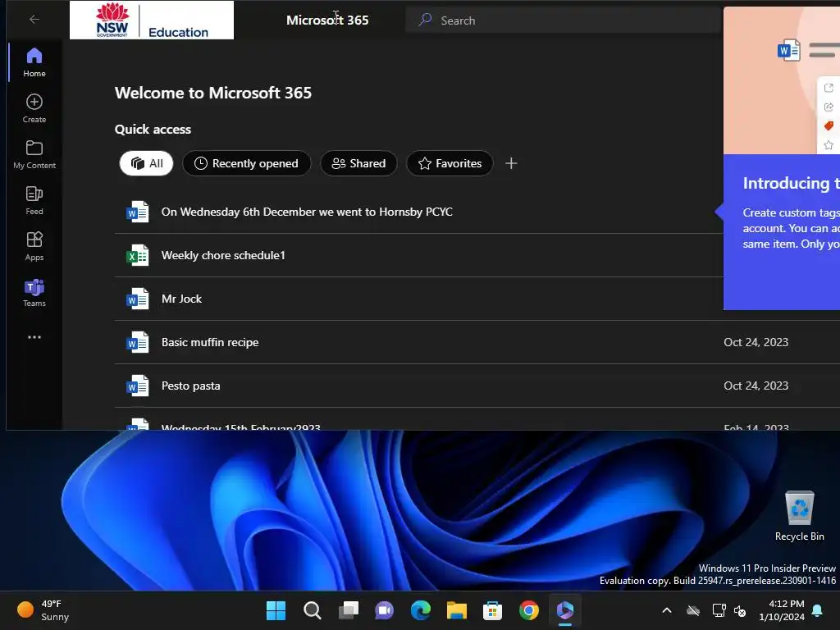Open My Content folder in sidebar
This screenshot has width=840, height=630.
pos(34,154)
